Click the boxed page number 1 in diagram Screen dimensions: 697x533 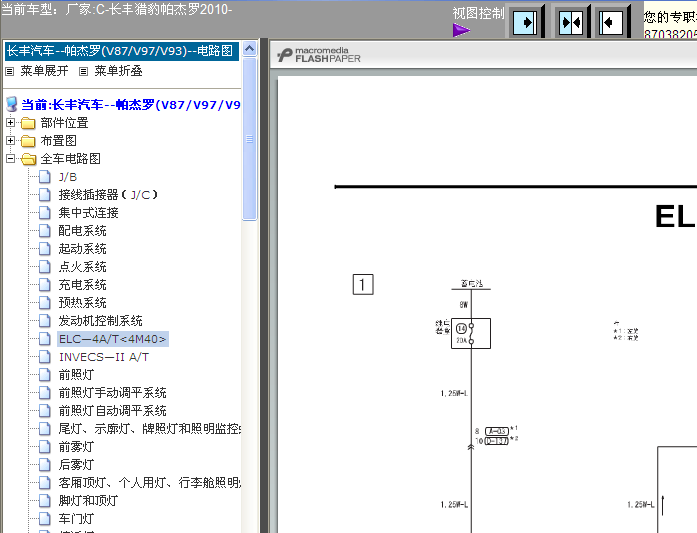tap(363, 285)
